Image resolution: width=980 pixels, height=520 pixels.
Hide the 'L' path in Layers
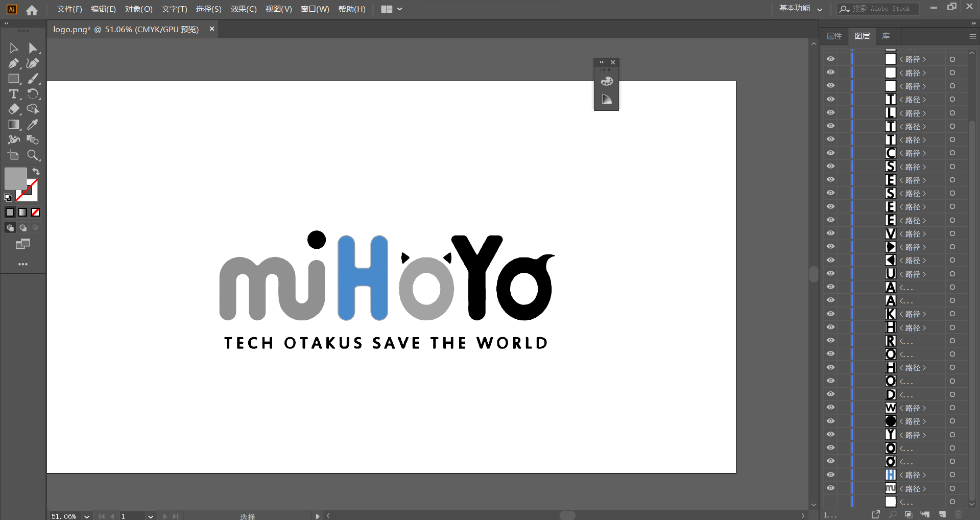tap(831, 113)
